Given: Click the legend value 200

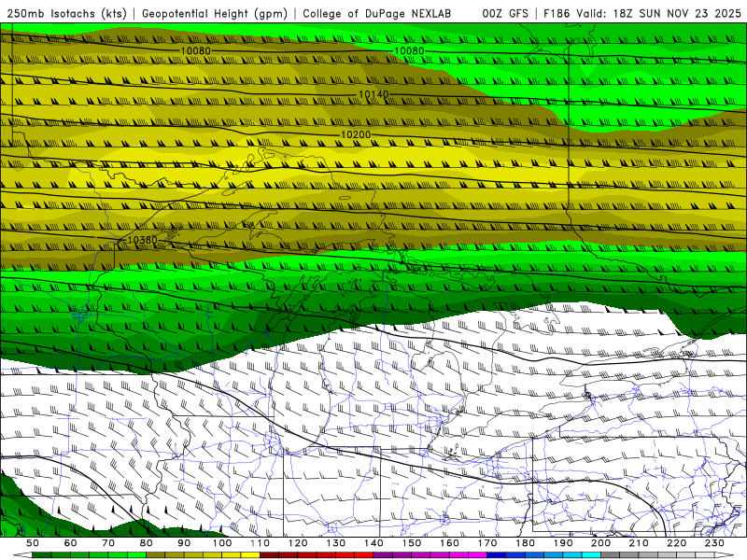Looking at the screenshot, I should click(x=601, y=543).
